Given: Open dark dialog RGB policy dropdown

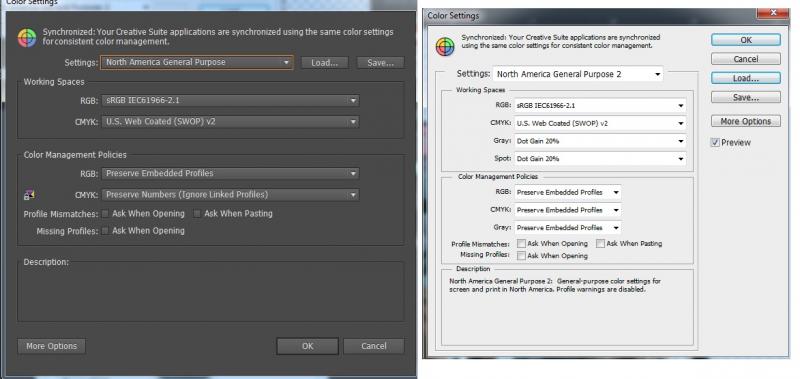Looking at the screenshot, I should [x=230, y=173].
